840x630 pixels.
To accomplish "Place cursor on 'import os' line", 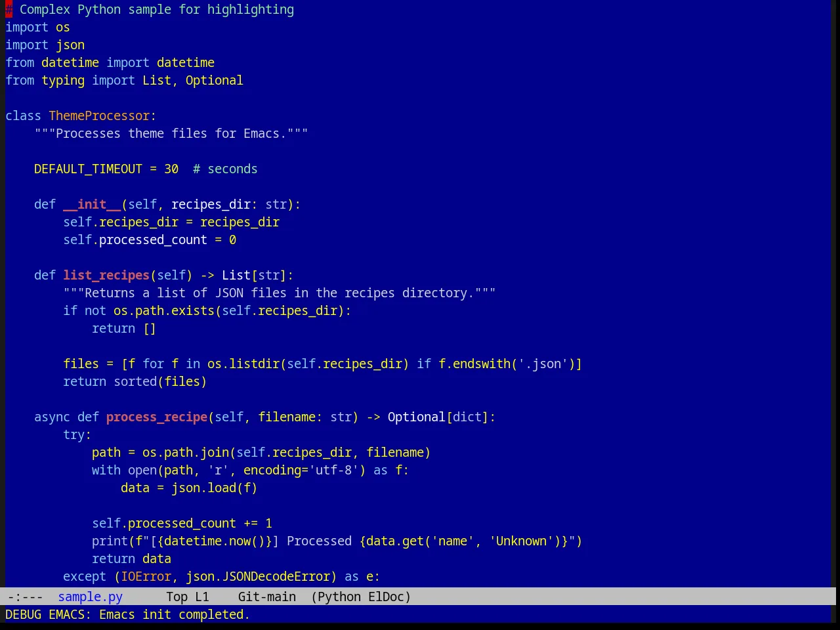I will coord(37,27).
